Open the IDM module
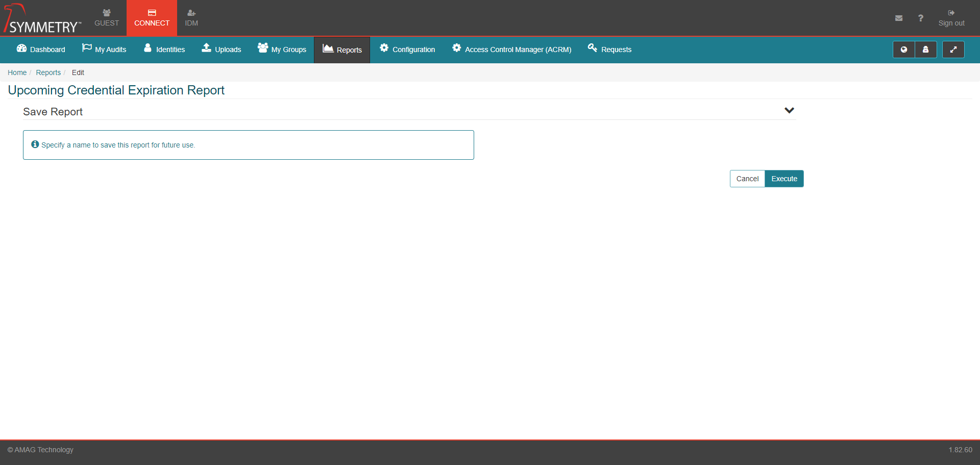 point(191,18)
